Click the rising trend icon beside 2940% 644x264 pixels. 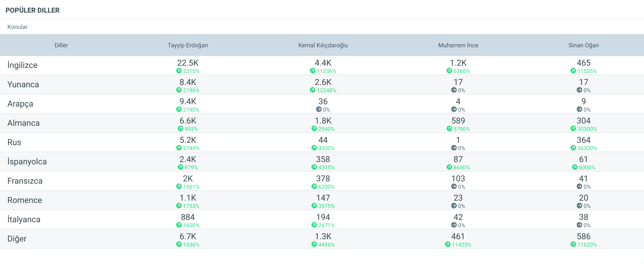click(x=314, y=129)
